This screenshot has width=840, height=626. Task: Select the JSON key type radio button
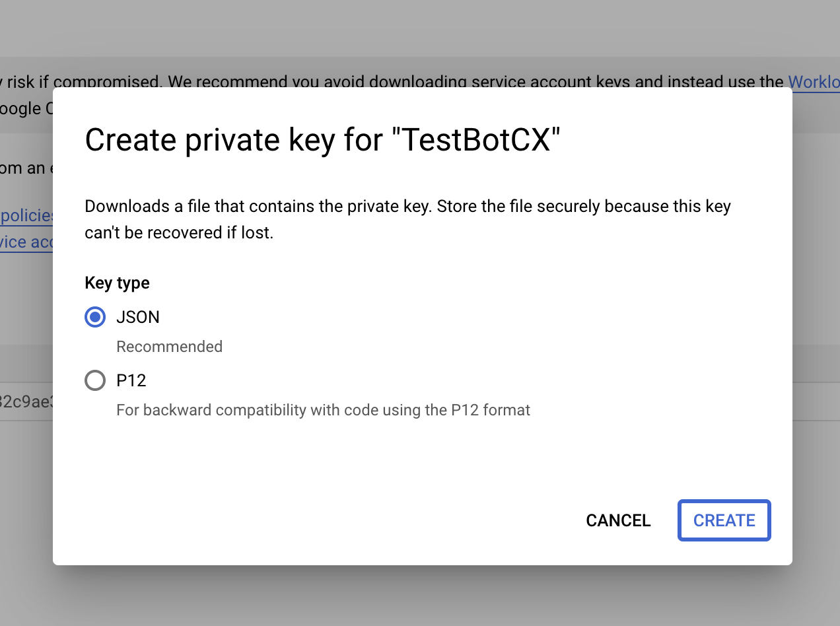[x=95, y=318]
